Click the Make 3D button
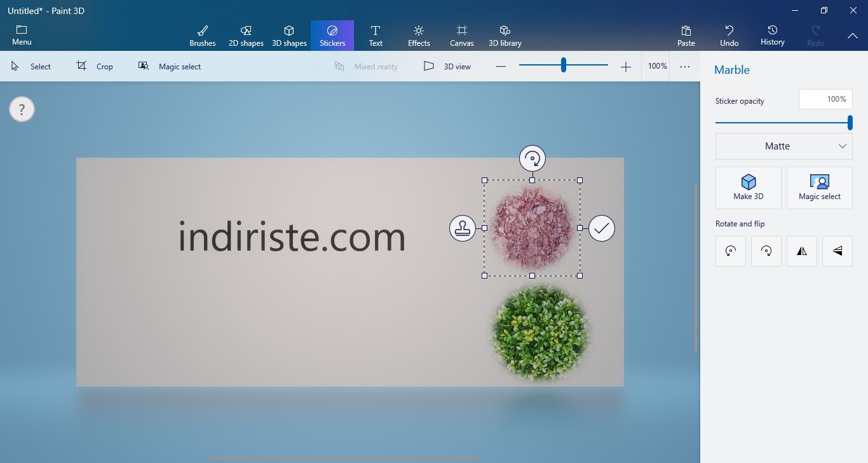 click(749, 188)
